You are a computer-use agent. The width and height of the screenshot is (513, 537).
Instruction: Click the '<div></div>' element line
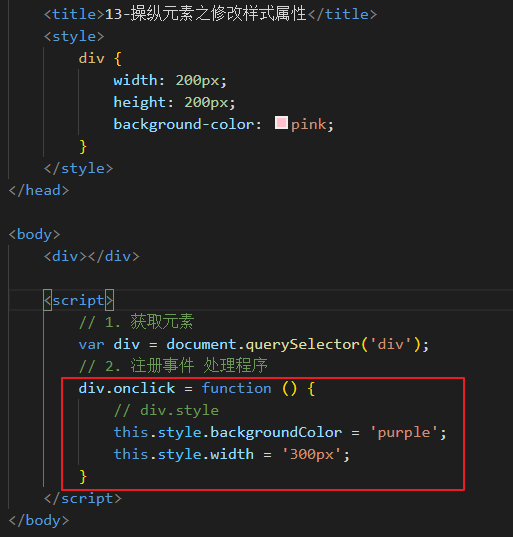pos(92,257)
